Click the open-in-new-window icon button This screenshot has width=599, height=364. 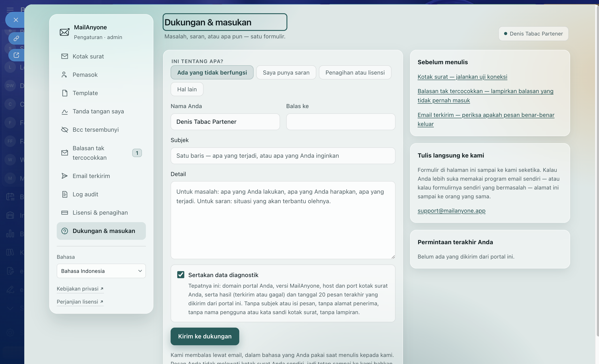coord(16,55)
